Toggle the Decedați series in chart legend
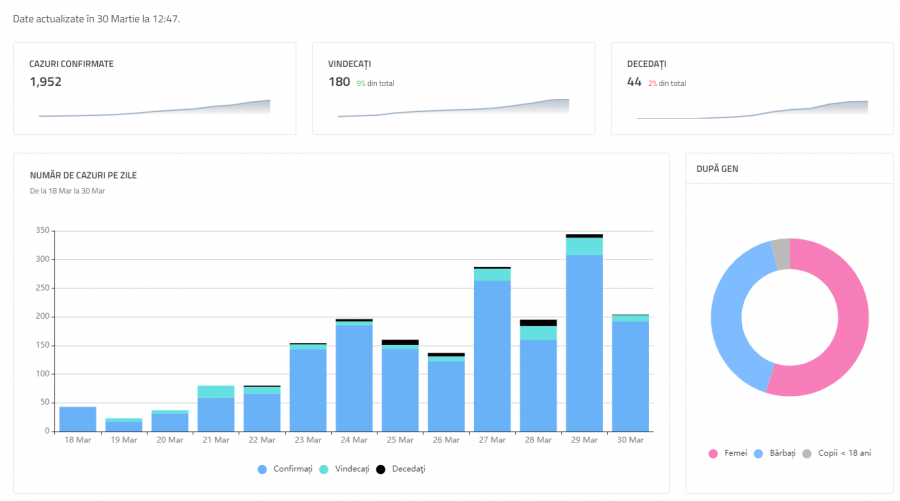The height and width of the screenshot is (501, 900). (x=403, y=469)
